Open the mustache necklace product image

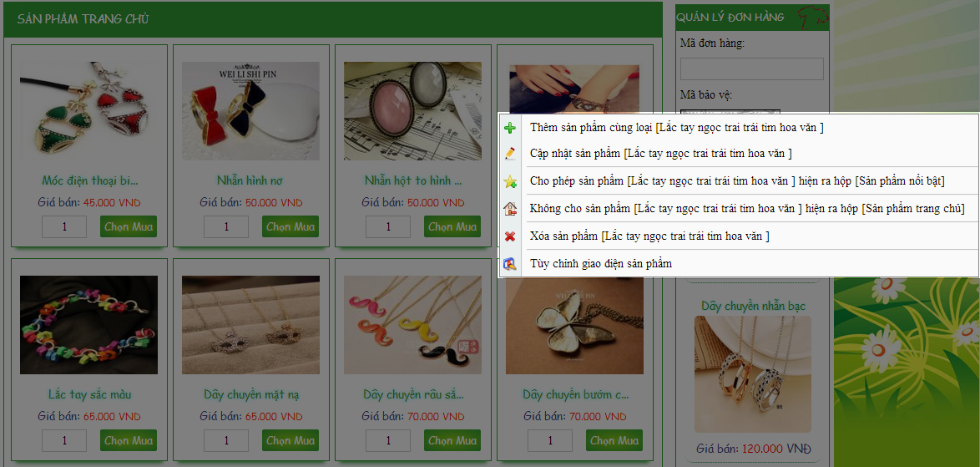(x=412, y=325)
